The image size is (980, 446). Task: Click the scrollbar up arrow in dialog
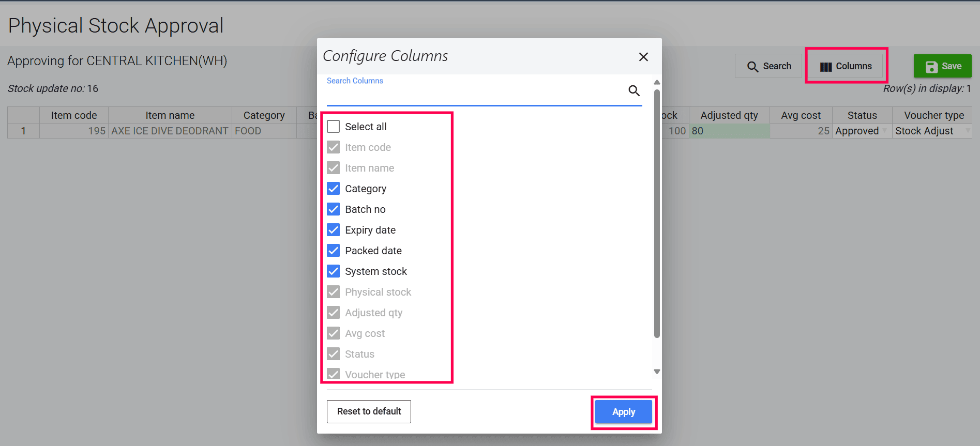pyautogui.click(x=657, y=82)
